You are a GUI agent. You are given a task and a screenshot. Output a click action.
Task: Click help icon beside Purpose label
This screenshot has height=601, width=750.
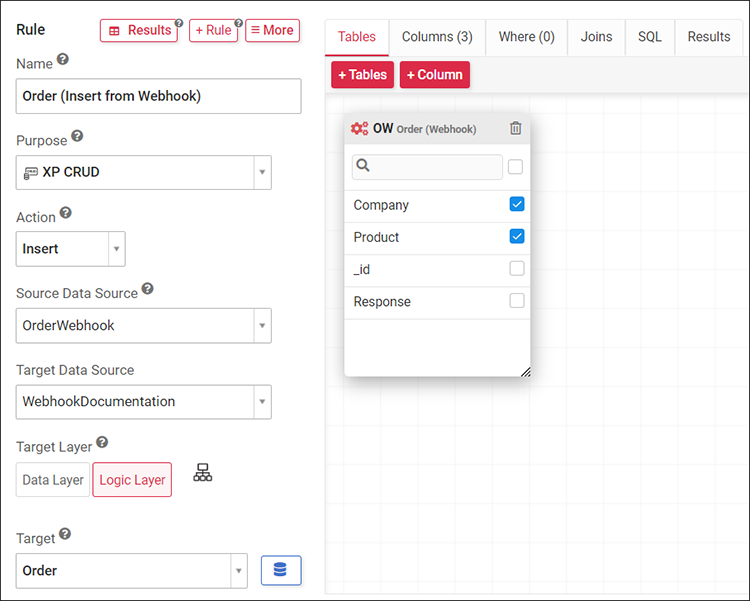coord(77,137)
